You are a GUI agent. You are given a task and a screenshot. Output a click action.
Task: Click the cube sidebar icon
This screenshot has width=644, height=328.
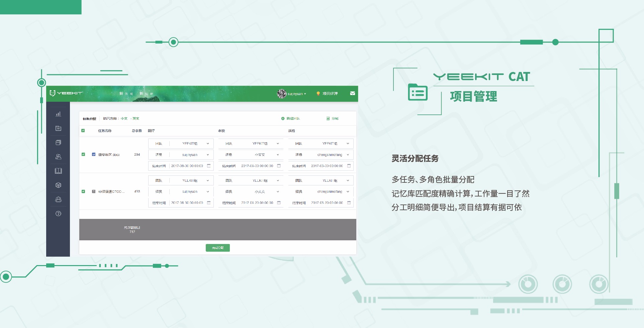tap(58, 185)
